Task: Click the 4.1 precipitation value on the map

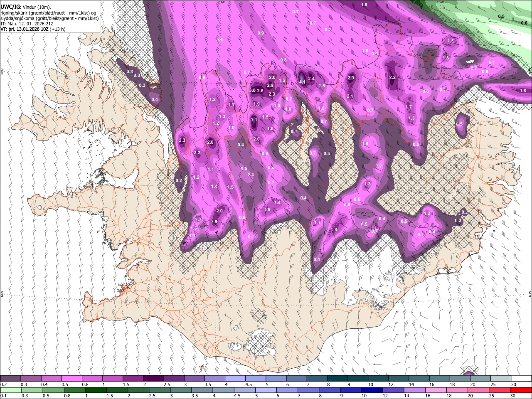Action: pos(303,82)
